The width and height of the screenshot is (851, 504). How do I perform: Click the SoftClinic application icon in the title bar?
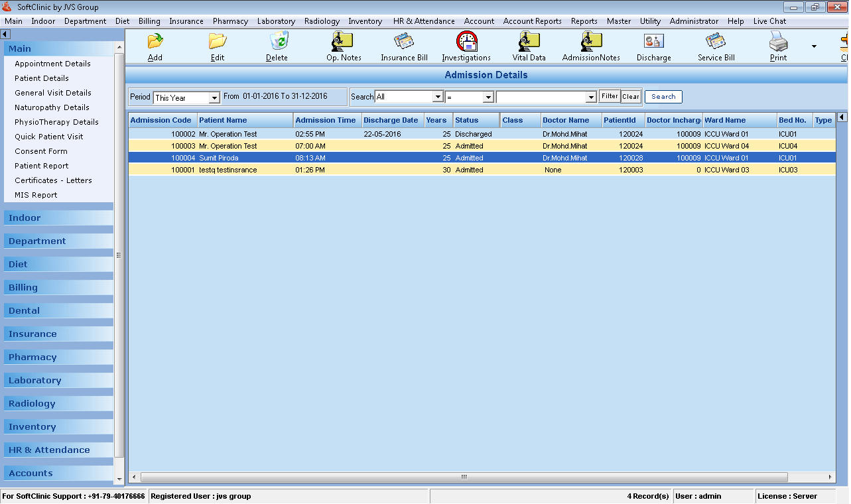(x=7, y=7)
